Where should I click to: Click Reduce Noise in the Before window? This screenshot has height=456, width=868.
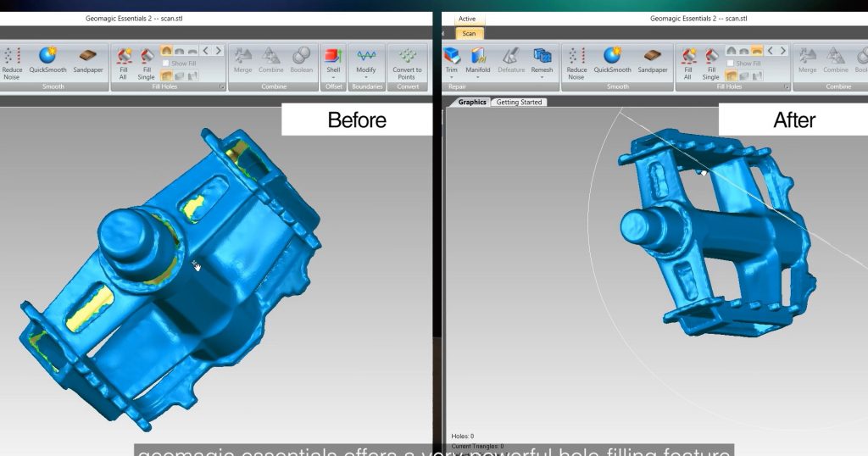tap(12, 63)
